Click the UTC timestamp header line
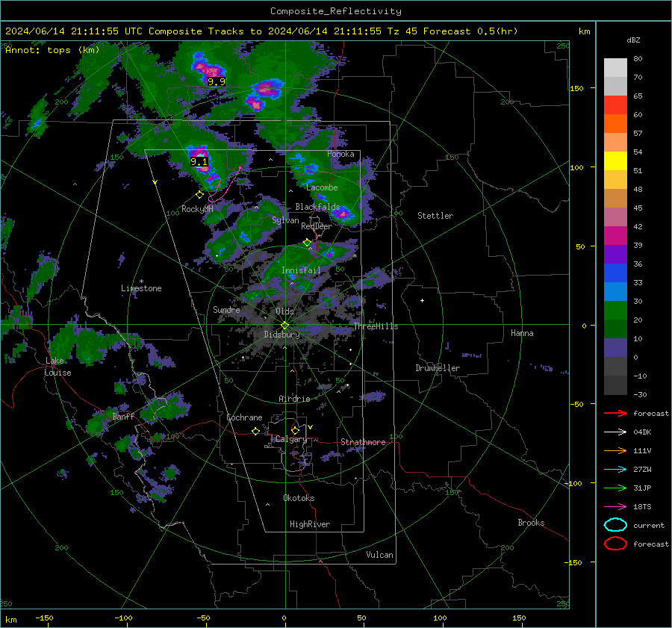Image resolution: width=672 pixels, height=628 pixels. point(261,31)
